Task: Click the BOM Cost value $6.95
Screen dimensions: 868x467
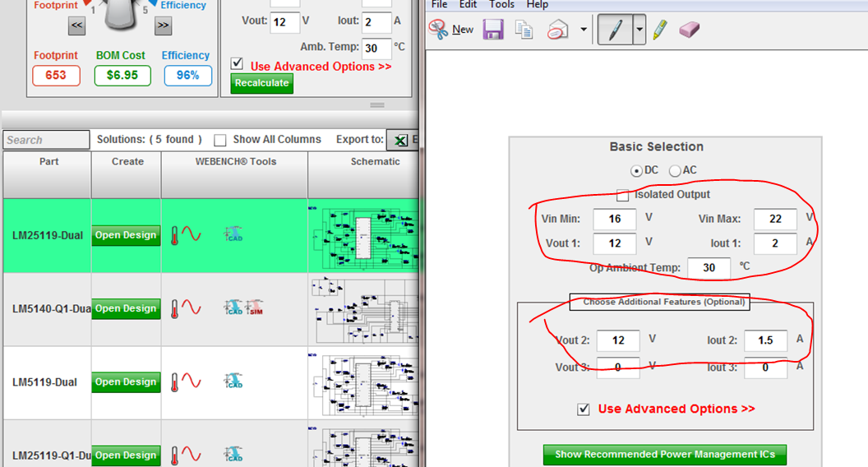Action: (x=122, y=75)
